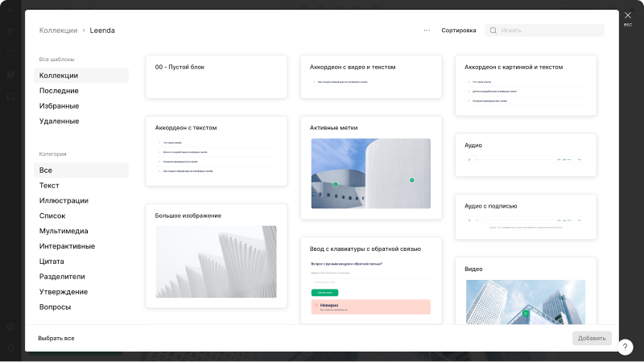Click Выбрать все link
644x362 pixels.
(56, 339)
